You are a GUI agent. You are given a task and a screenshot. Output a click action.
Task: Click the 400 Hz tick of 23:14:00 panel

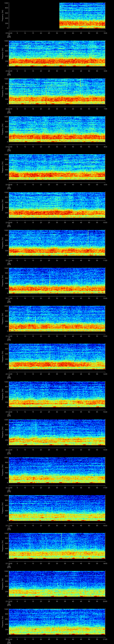click(7, 397)
